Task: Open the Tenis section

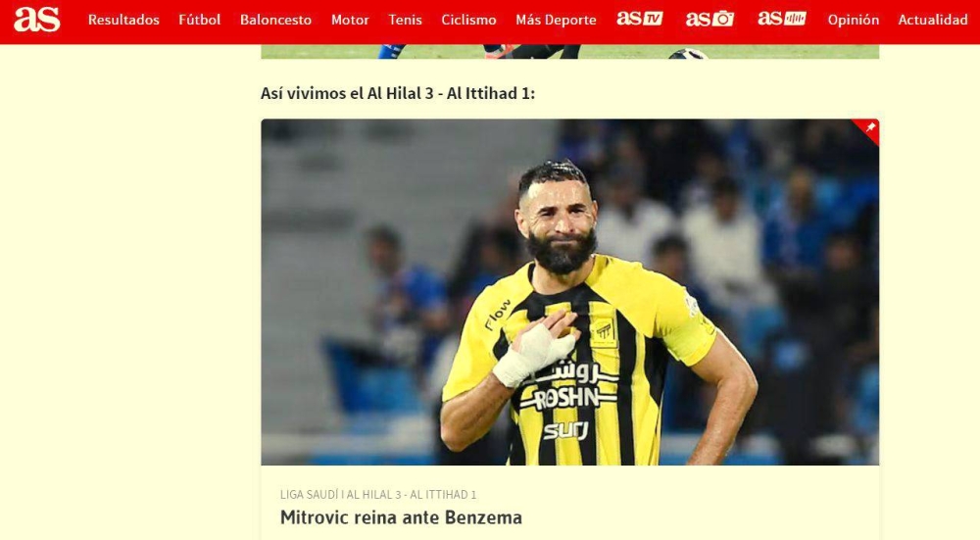Action: pyautogui.click(x=405, y=20)
